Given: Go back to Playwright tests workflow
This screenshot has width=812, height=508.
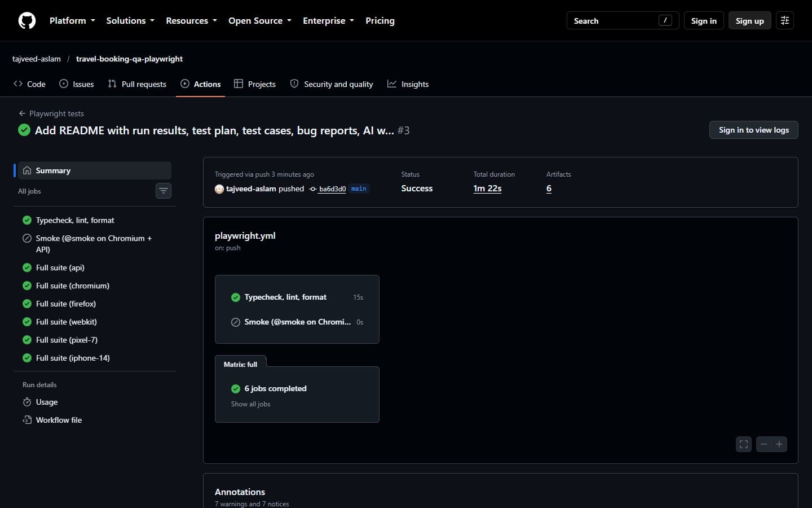Looking at the screenshot, I should (51, 113).
